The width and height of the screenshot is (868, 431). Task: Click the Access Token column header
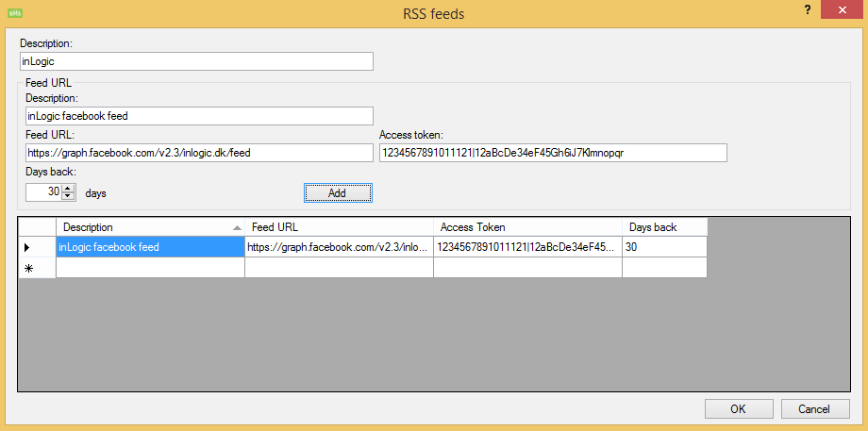point(527,227)
